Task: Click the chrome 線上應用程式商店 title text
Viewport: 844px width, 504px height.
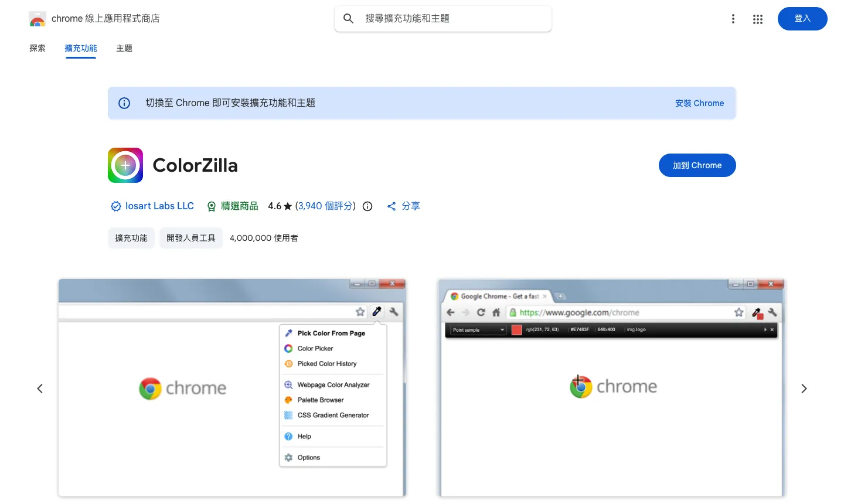Action: pyautogui.click(x=105, y=19)
